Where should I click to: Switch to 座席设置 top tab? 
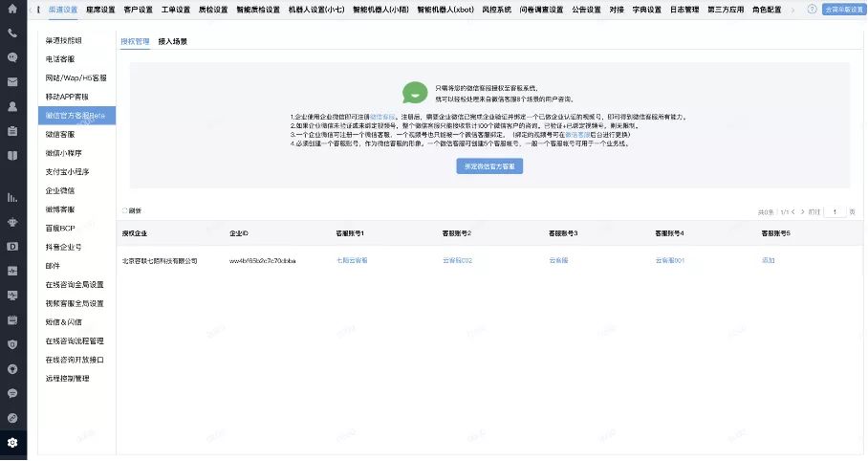click(100, 10)
